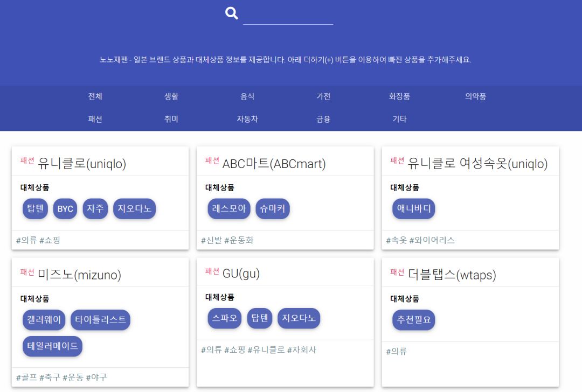Select the 자동차 category tab

tap(247, 119)
